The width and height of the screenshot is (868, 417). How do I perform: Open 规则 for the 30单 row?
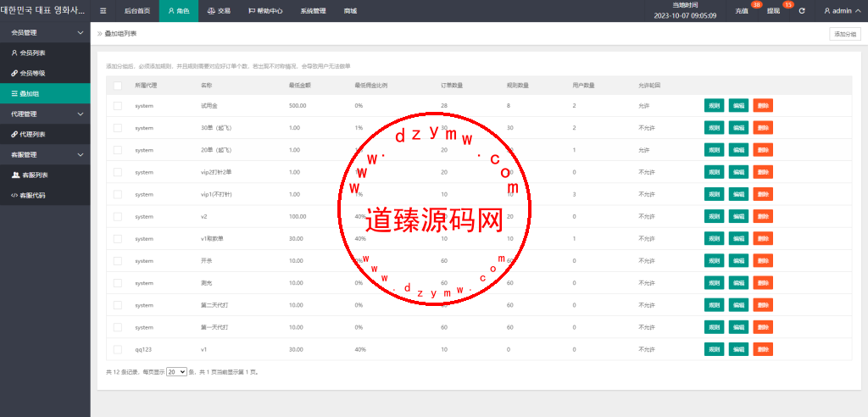click(x=714, y=128)
